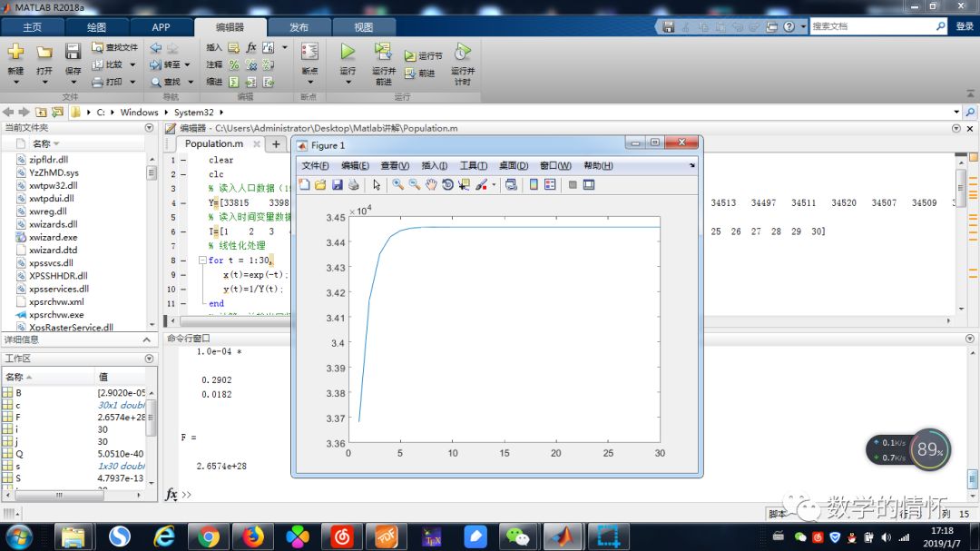This screenshot has height=551, width=980.
Task: Add a new editor tab with the plus button
Action: (276, 143)
